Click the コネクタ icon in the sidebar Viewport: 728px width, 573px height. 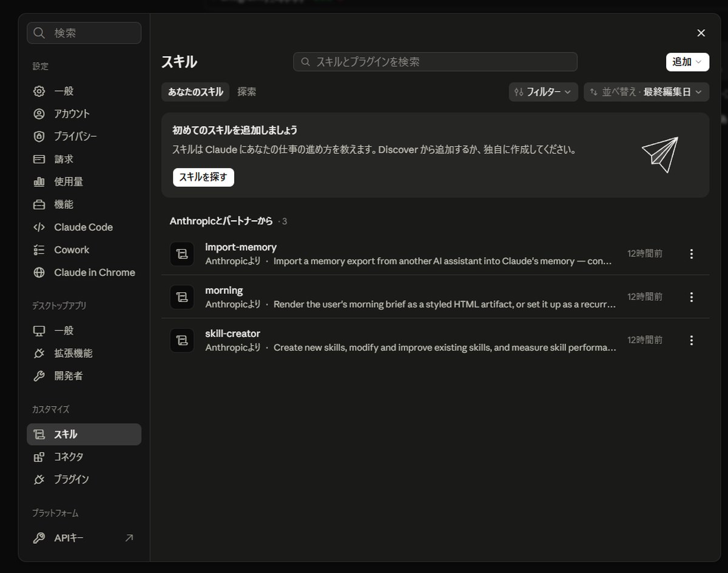click(x=39, y=457)
